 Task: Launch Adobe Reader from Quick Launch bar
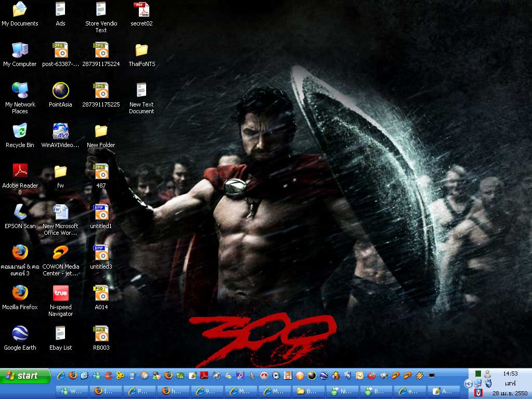[204, 376]
